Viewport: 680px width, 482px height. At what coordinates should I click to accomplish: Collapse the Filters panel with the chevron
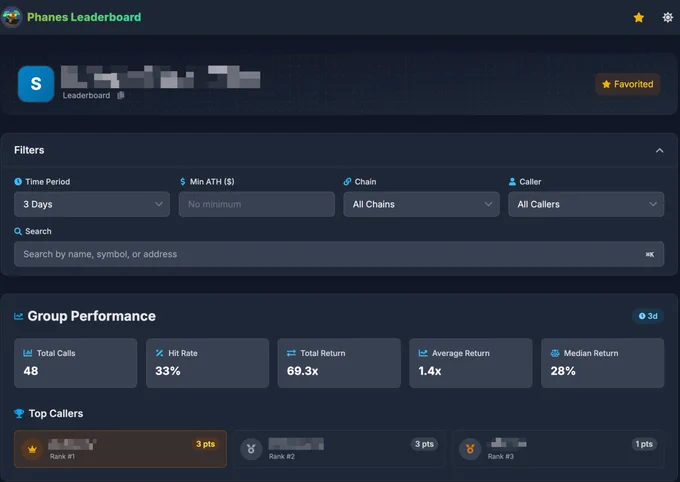[x=659, y=151]
